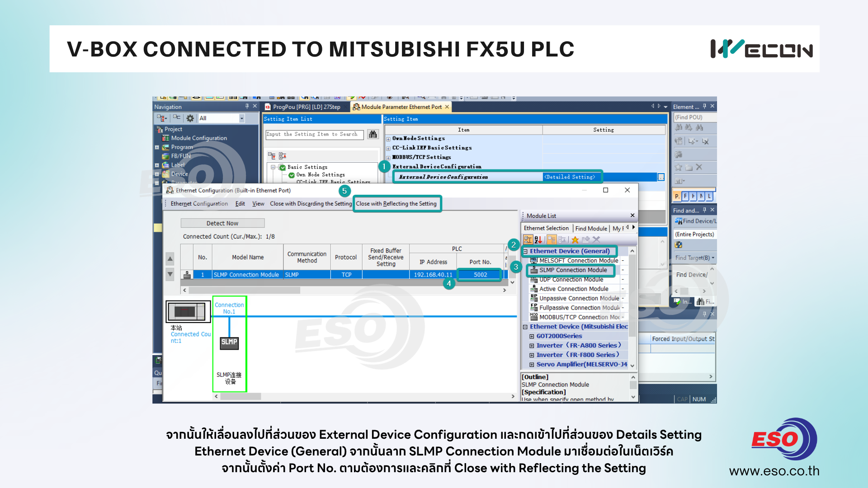This screenshot has height=488, width=868.
Task: Click the A-Z sort icon in Module List
Action: tap(538, 239)
